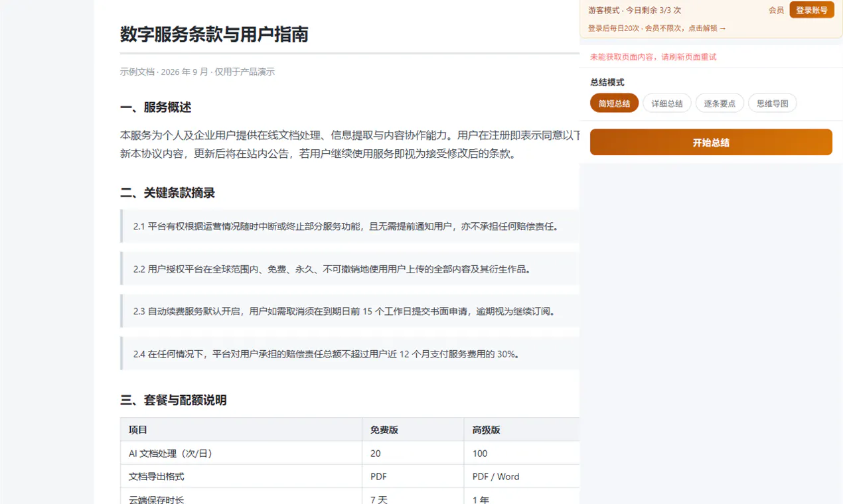Click the PDF / Word table cell

[496, 476]
